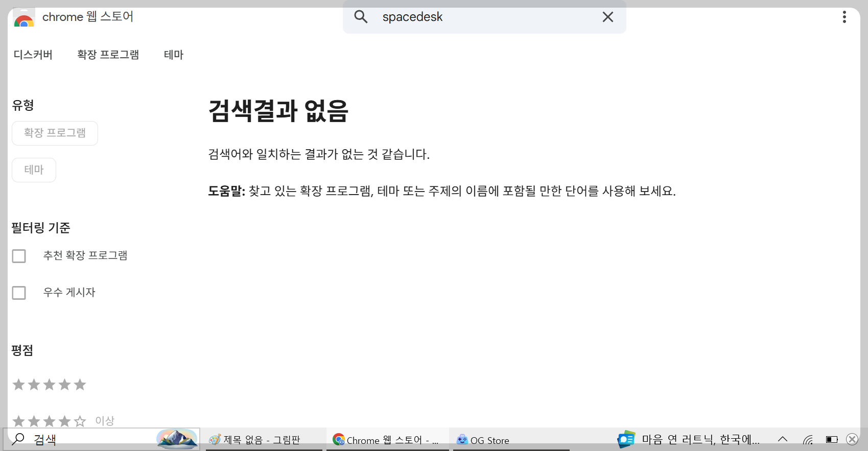Clear the spacedesk search with the X
The height and width of the screenshot is (451, 868).
coord(607,17)
